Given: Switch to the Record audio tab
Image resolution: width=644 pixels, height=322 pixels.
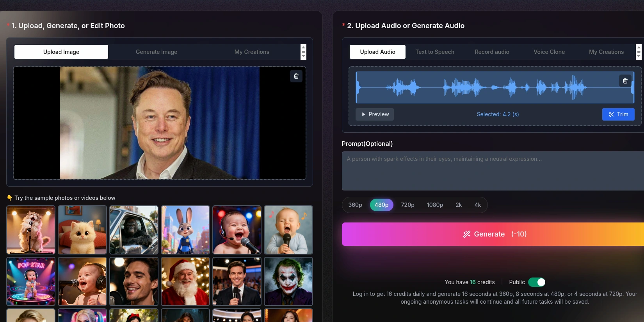Looking at the screenshot, I should point(492,52).
